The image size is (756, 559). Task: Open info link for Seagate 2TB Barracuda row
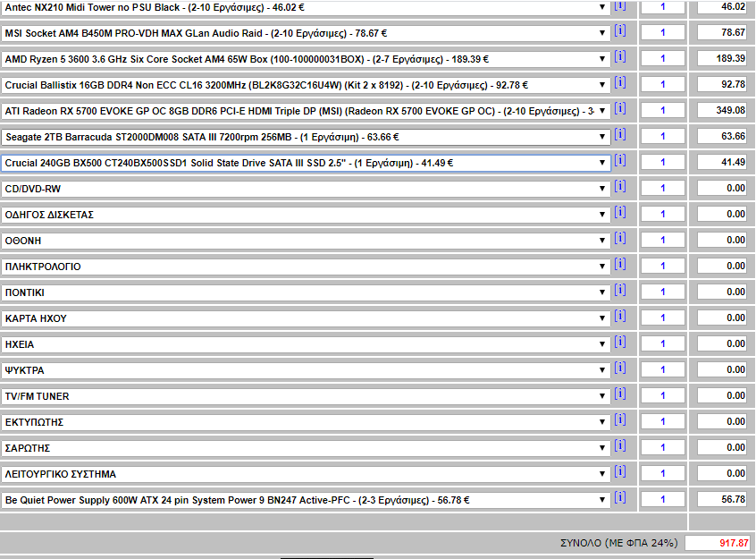pyautogui.click(x=620, y=135)
